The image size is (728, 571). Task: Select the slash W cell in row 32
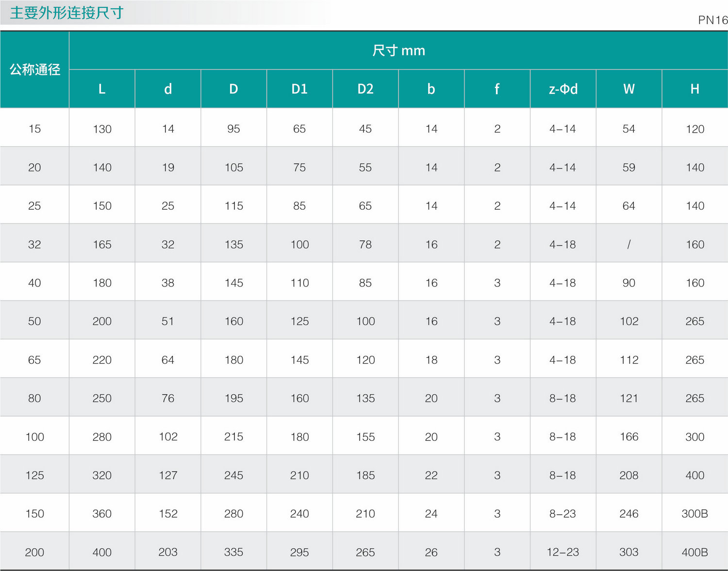coord(629,244)
